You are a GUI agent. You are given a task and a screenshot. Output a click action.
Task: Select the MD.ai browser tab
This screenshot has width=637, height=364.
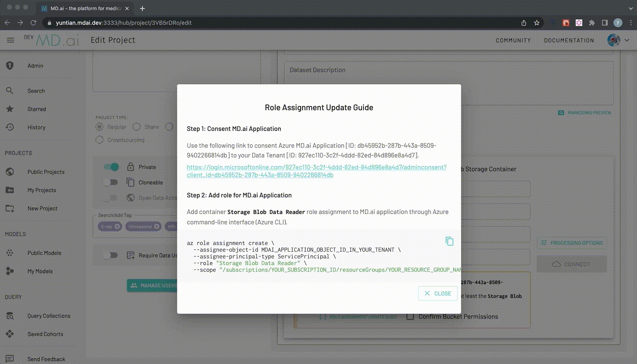(x=85, y=8)
